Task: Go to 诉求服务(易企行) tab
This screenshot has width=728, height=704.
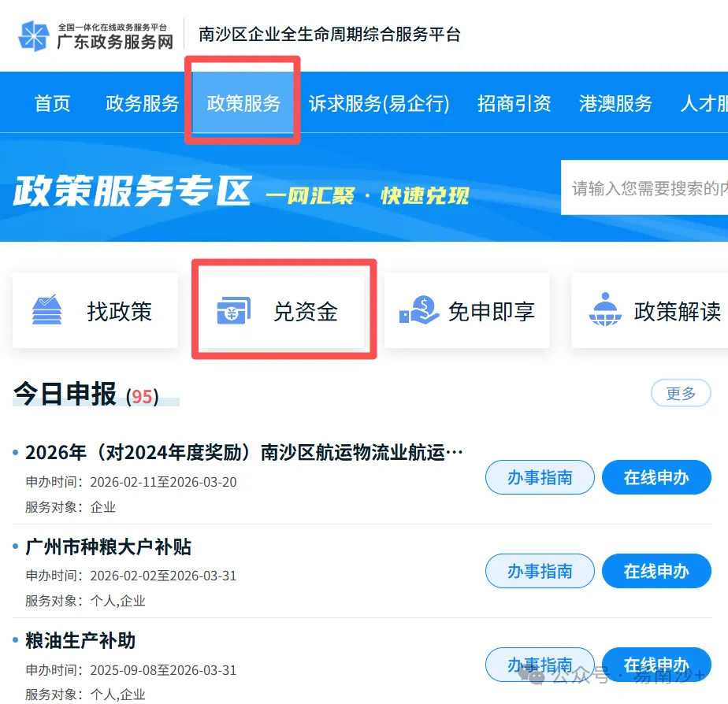Action: point(379,103)
